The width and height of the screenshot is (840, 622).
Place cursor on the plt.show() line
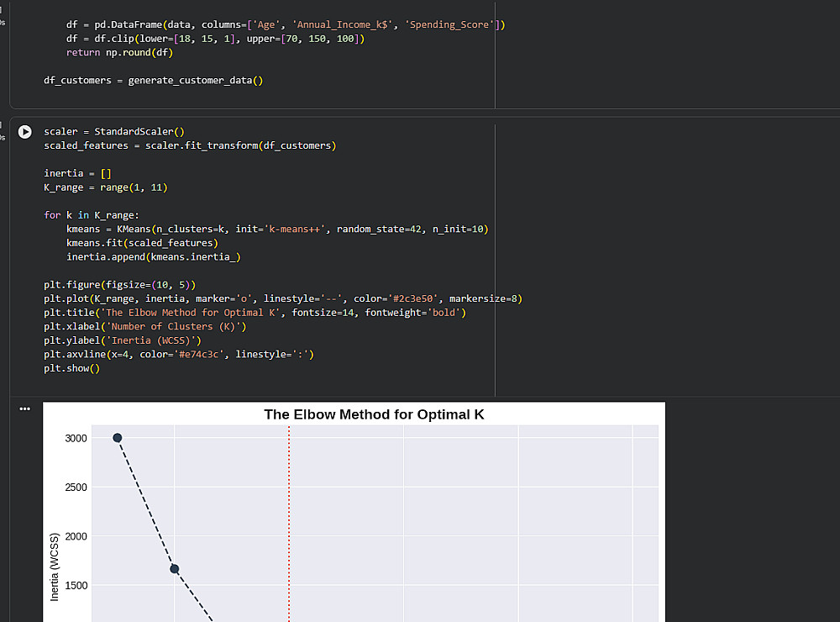[71, 368]
